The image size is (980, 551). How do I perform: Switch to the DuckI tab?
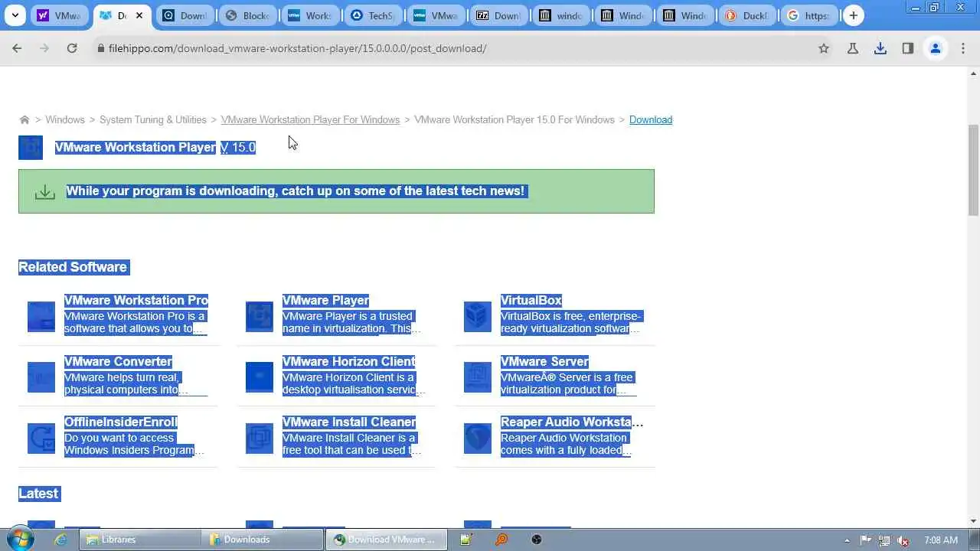[750, 15]
